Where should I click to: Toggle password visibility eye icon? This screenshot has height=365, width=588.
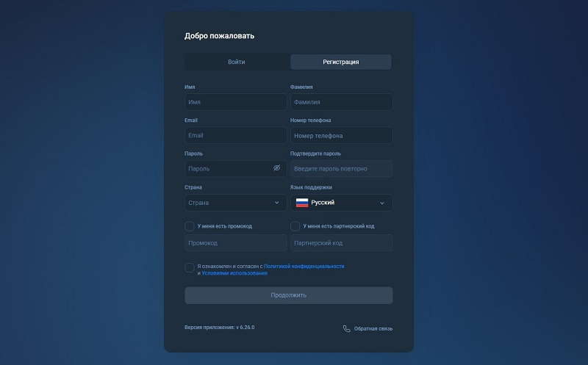point(277,168)
